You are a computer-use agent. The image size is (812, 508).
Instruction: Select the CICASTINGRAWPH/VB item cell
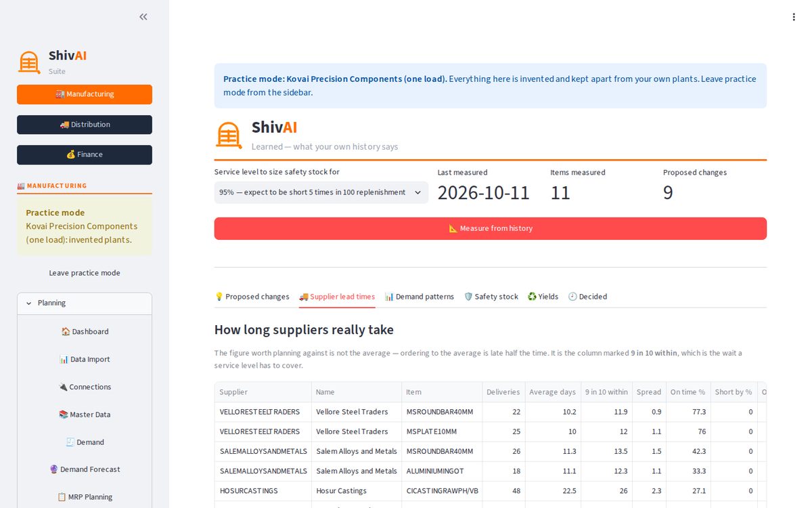[442, 490]
